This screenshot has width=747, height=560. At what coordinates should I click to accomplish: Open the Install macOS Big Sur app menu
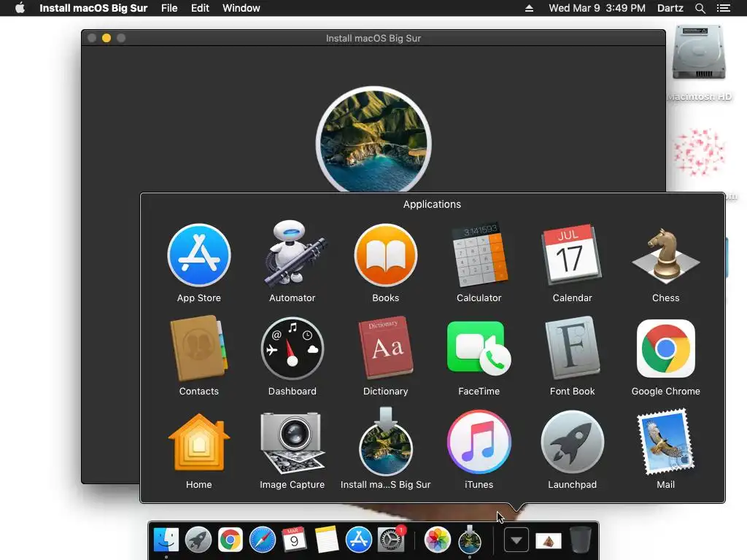point(93,8)
